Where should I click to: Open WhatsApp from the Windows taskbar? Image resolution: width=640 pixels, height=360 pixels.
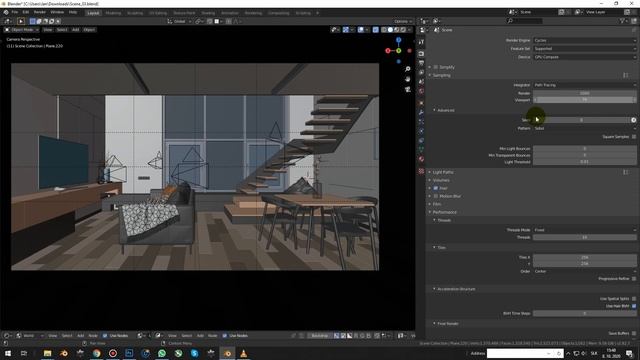pos(162,353)
